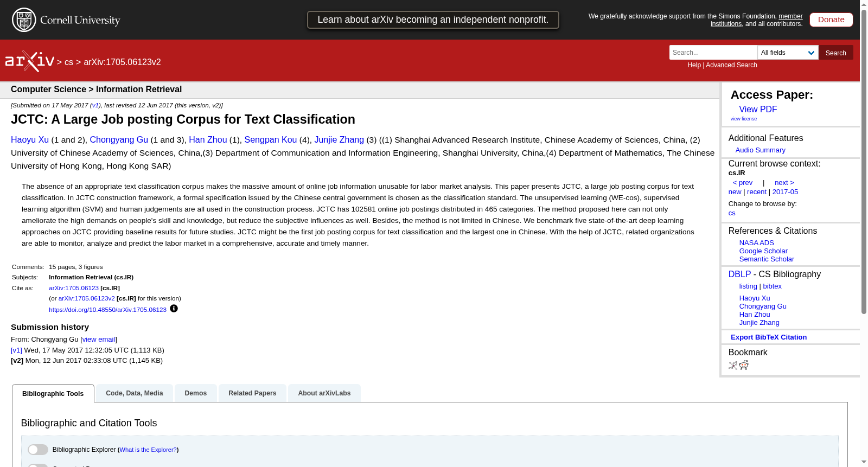Click Export BibTeX Citation
This screenshot has width=868, height=467.
(768, 337)
